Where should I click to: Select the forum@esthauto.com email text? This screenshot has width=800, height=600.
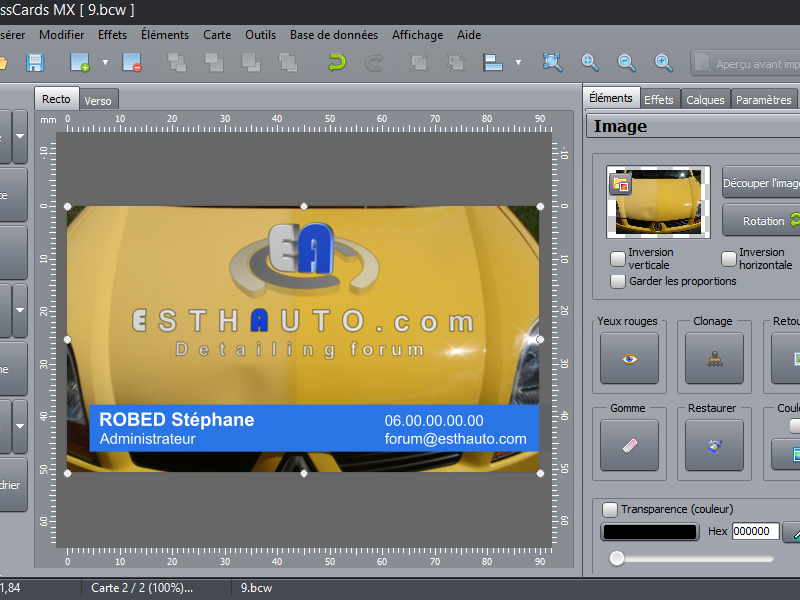(456, 439)
